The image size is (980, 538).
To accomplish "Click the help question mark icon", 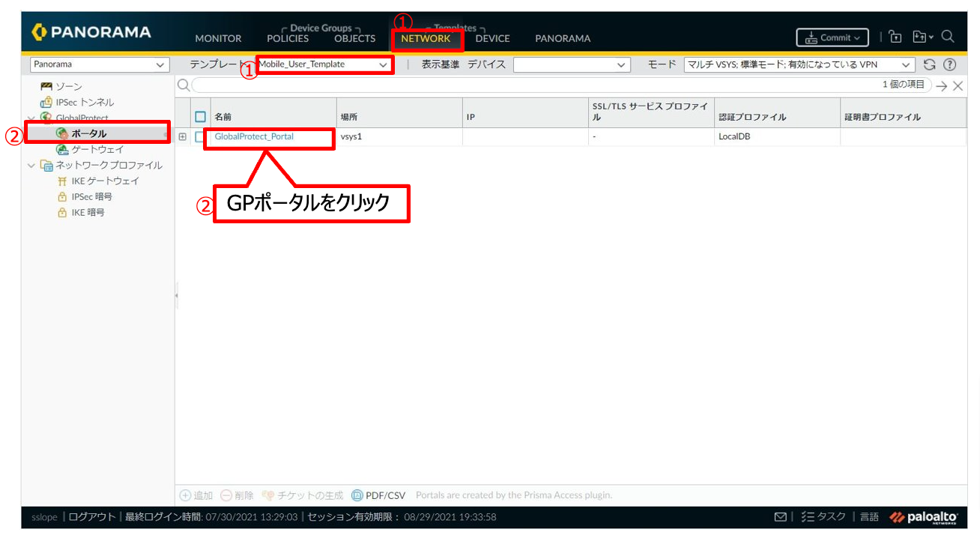I will click(949, 65).
